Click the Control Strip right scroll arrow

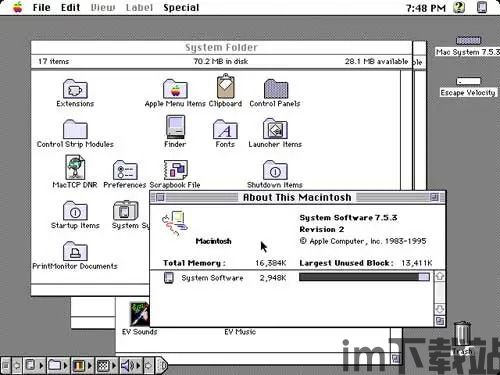point(149,366)
